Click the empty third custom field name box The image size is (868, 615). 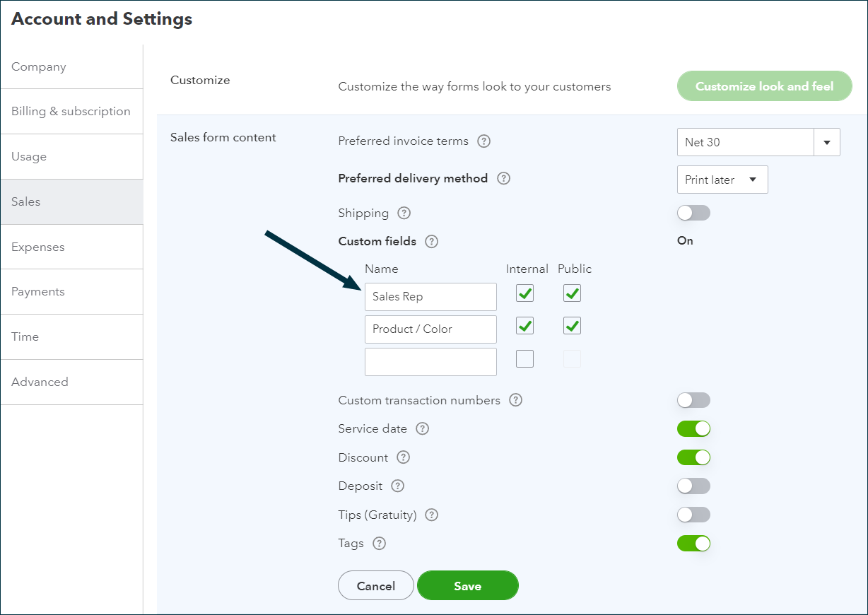(x=430, y=361)
